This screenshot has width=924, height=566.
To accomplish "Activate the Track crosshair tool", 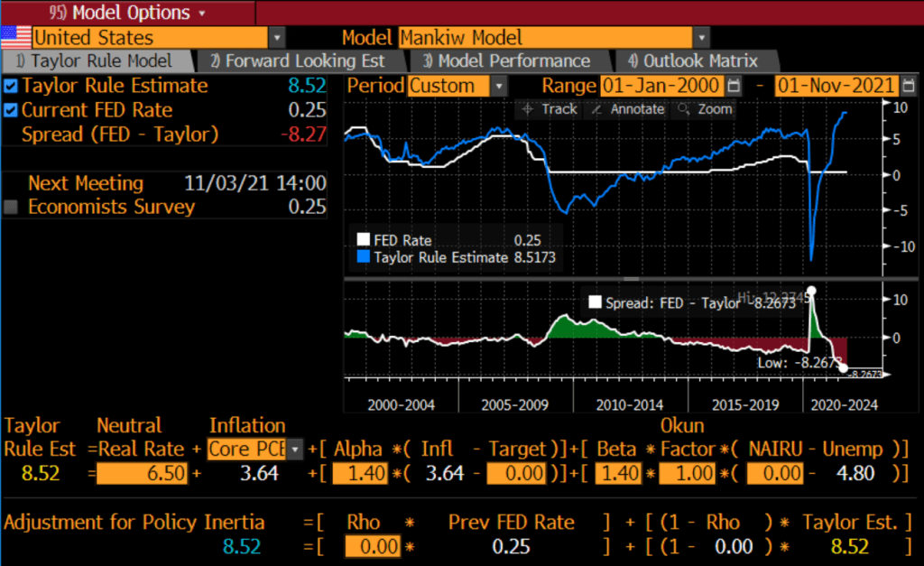I will (550, 109).
